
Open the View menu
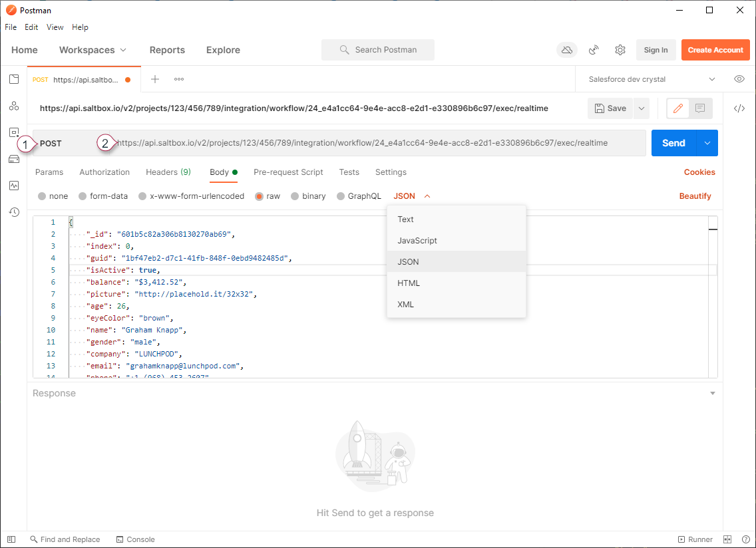coord(55,27)
